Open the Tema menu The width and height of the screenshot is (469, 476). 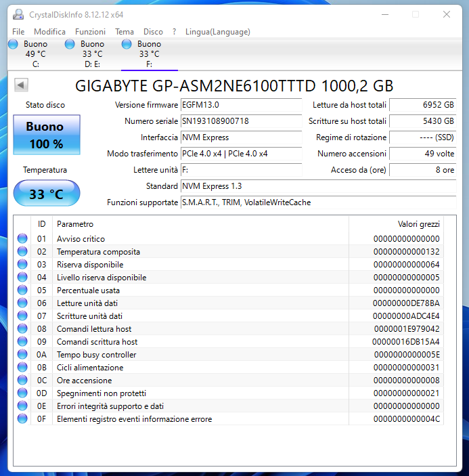click(125, 32)
